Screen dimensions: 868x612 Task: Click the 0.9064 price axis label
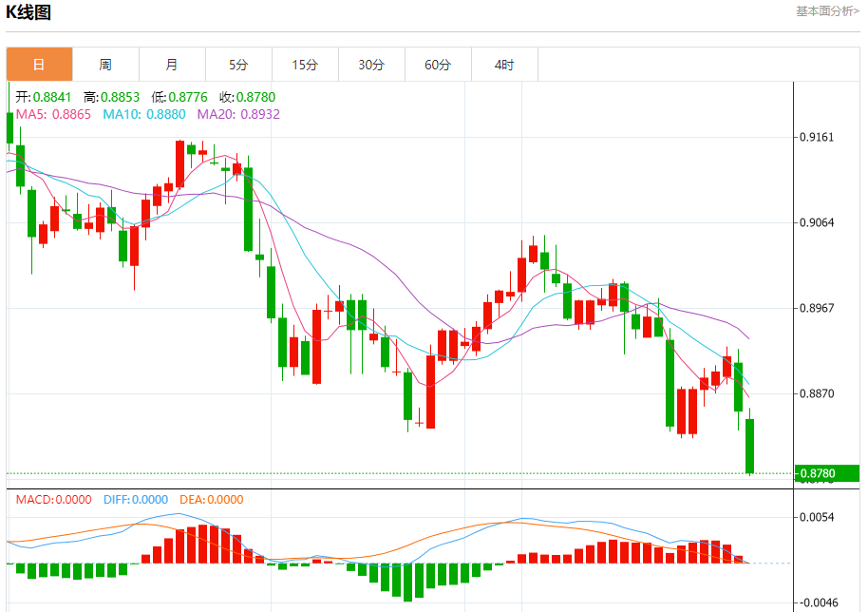pos(817,222)
